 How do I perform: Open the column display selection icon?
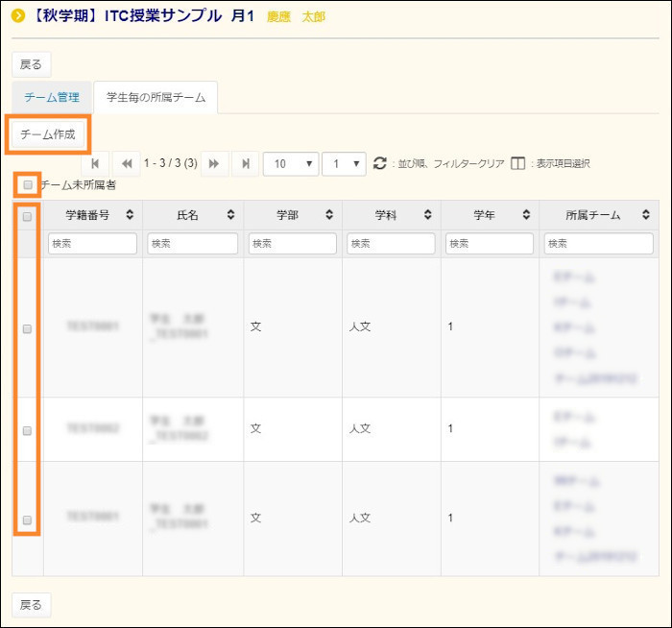pyautogui.click(x=517, y=163)
